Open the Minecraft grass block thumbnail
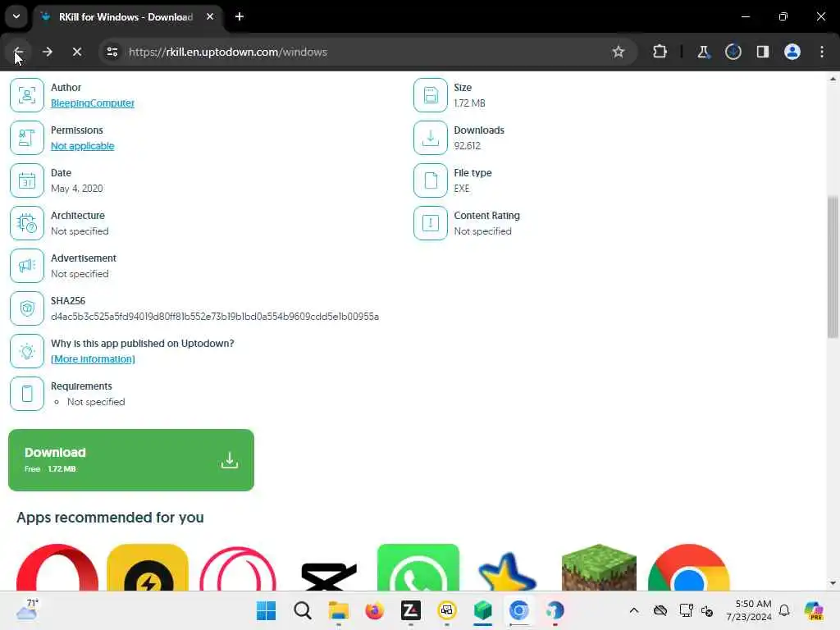Viewport: 840px width, 630px height. click(599, 568)
